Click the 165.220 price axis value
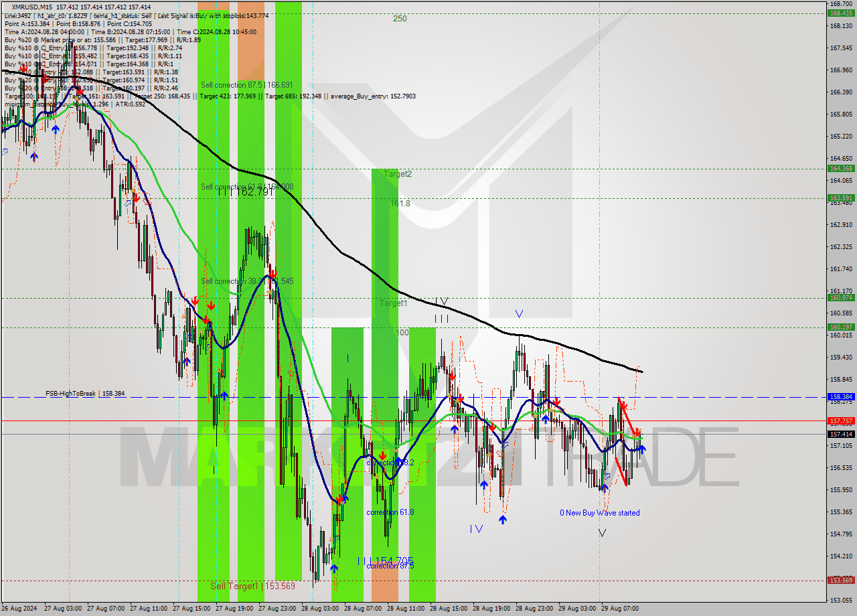857x616 pixels. [x=841, y=136]
